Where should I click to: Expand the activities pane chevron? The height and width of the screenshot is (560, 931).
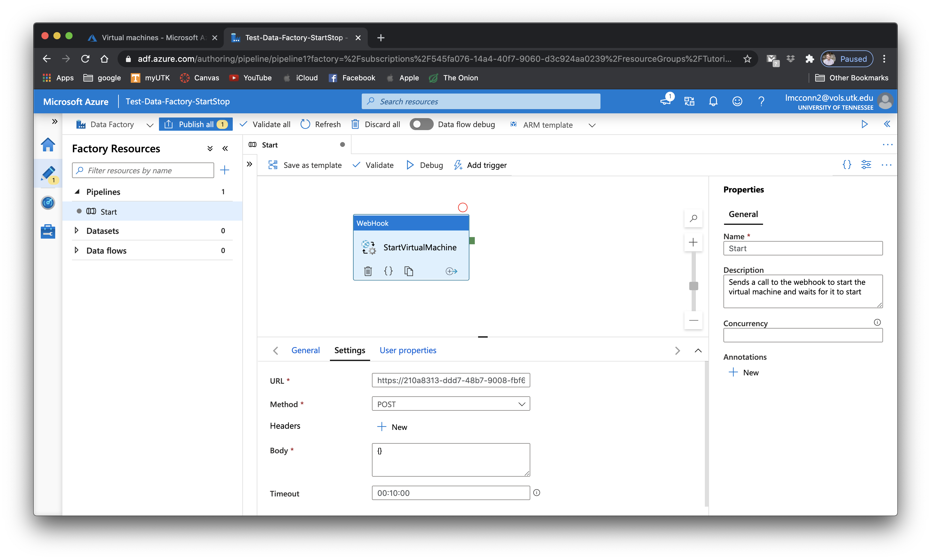click(x=250, y=164)
